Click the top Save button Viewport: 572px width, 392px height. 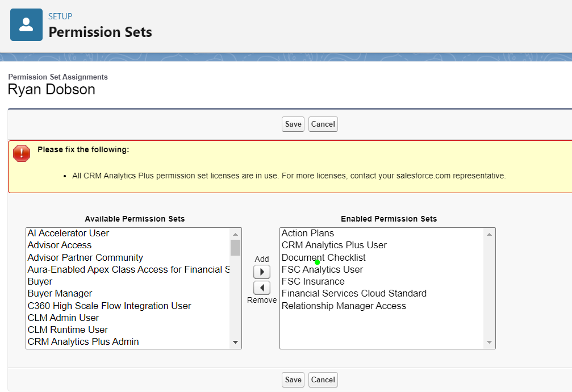point(293,124)
